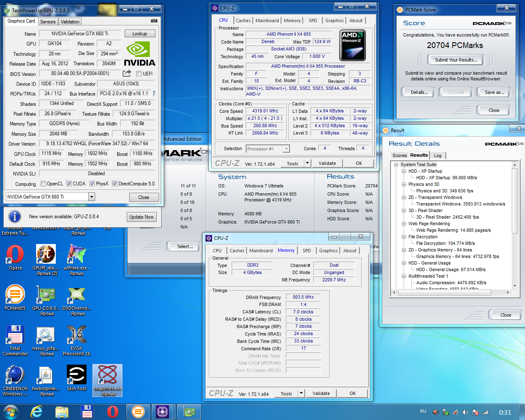The height and width of the screenshot is (420, 525).
Task: Click the Safely Remove Hardware tray icon
Action: [445, 412]
